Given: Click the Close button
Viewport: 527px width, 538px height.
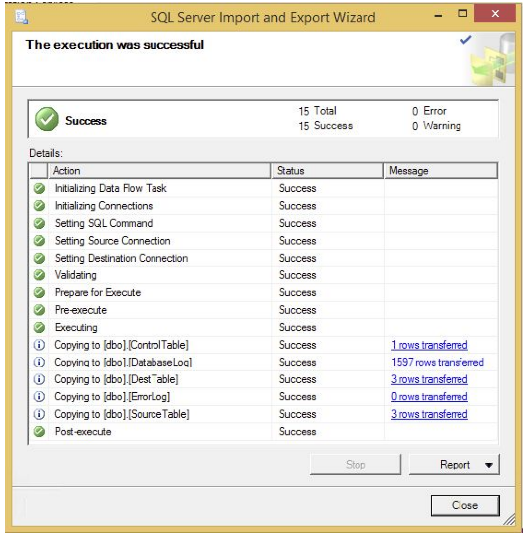Looking at the screenshot, I should tap(465, 505).
